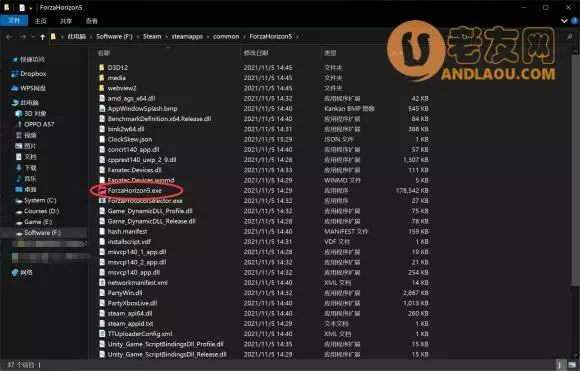
Task: Select file name Fanatec.Devices.dll
Action: point(134,170)
